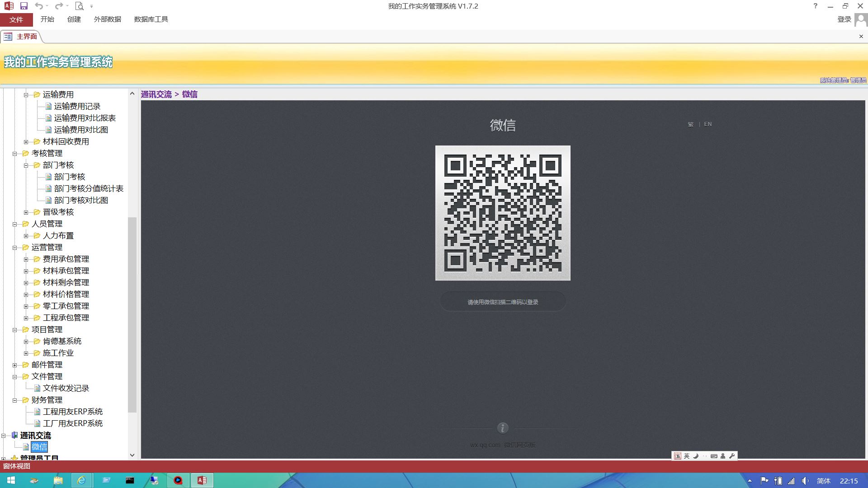Screen dimensions: 868x488
Task: Click document icon of 文件收发记录
Action: click(x=38, y=388)
